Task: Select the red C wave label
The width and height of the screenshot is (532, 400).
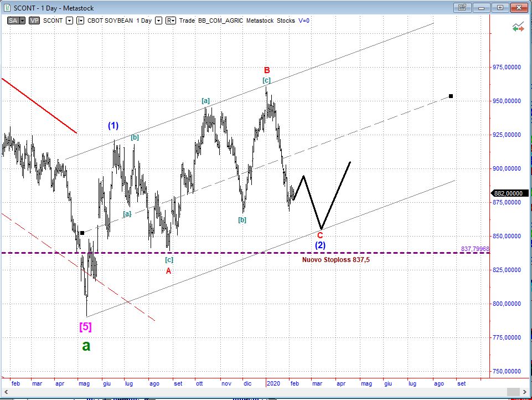Action: (x=320, y=235)
